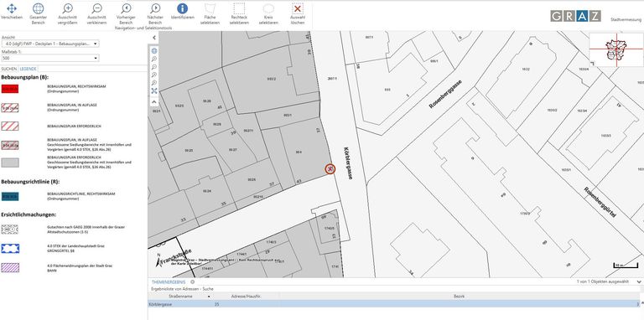
Task: Switch to the LEGENDE tab
Action: (29, 69)
